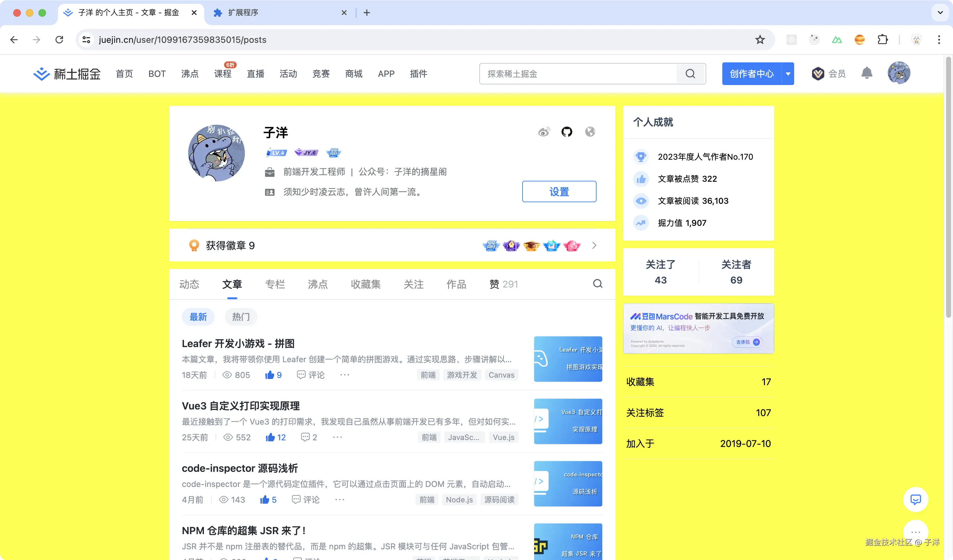The width and height of the screenshot is (953, 560).
Task: Like the Vue3 自定义打印实现原理 article
Action: pyautogui.click(x=270, y=437)
